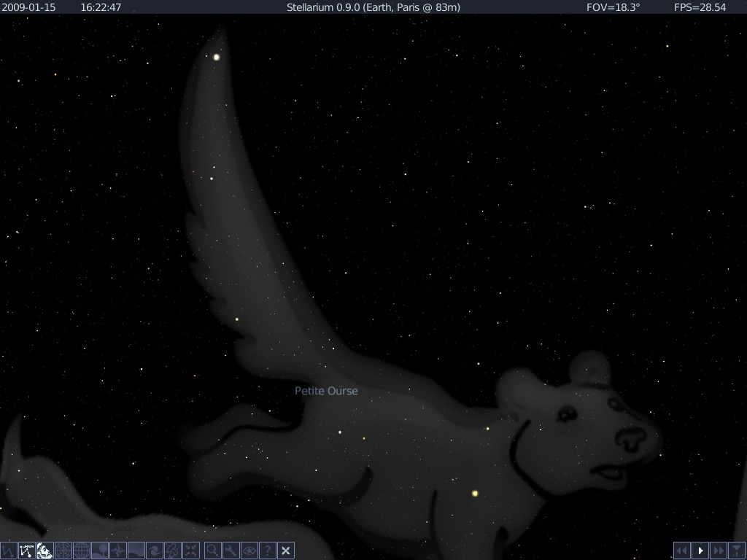Toggle constellation lines drawing
The height and width of the screenshot is (560, 747).
tap(9, 551)
